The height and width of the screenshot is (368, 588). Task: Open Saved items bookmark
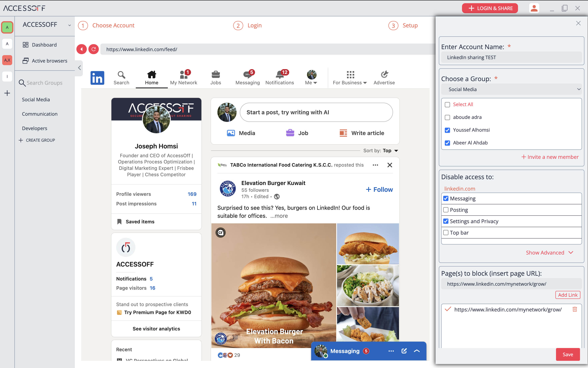click(136, 222)
